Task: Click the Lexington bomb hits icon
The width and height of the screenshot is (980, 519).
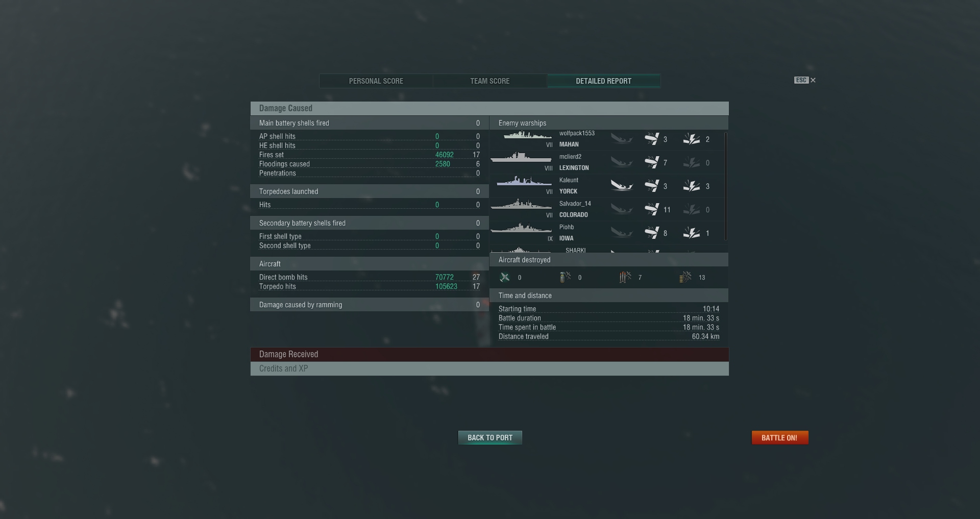Action: pyautogui.click(x=652, y=162)
